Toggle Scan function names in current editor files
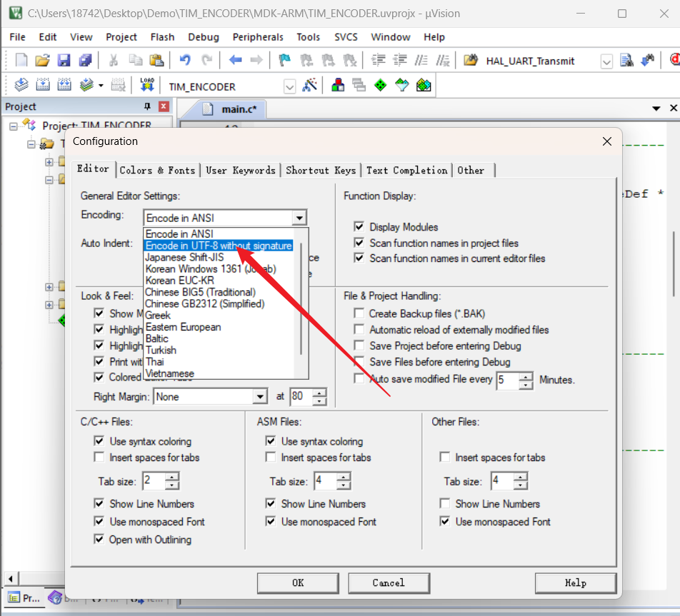This screenshot has height=616, width=680. pos(359,258)
